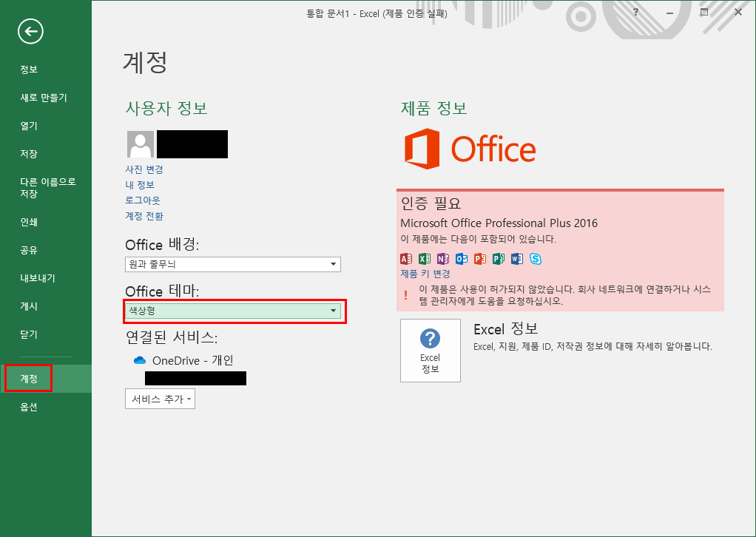Open help via the question mark in title bar

pos(635,12)
